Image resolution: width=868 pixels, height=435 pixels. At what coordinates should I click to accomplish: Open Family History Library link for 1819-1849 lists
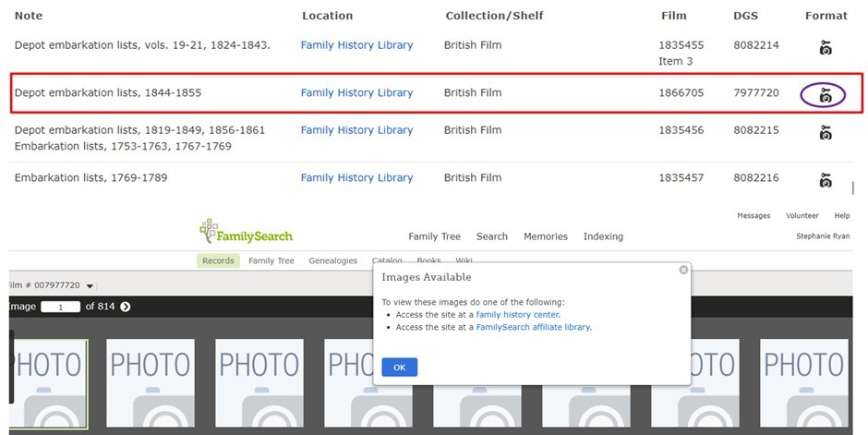(x=356, y=130)
